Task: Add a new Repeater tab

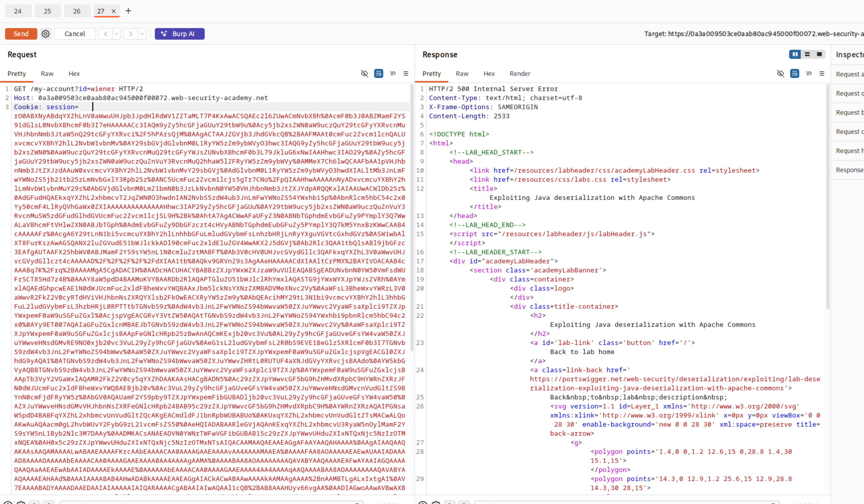Action: 128,11
